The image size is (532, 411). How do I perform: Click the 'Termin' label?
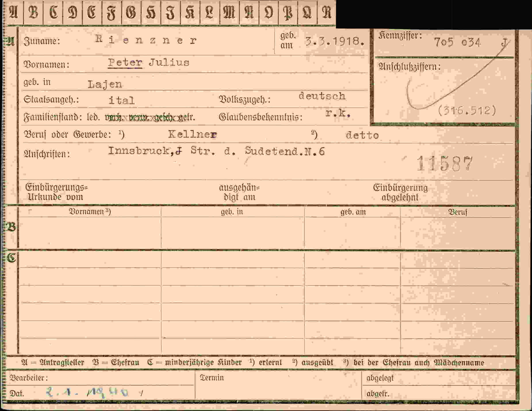[x=212, y=378]
